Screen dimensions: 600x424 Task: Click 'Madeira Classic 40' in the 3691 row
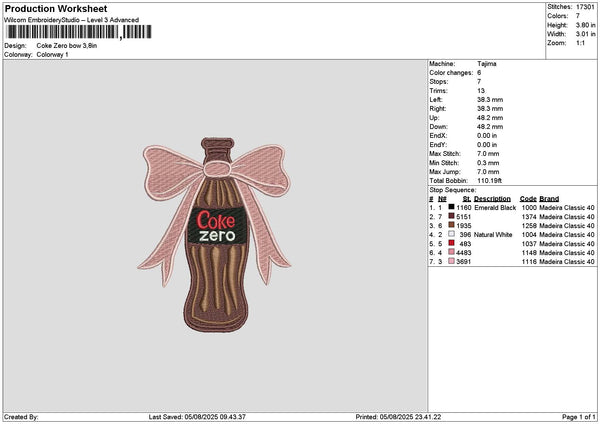point(567,262)
